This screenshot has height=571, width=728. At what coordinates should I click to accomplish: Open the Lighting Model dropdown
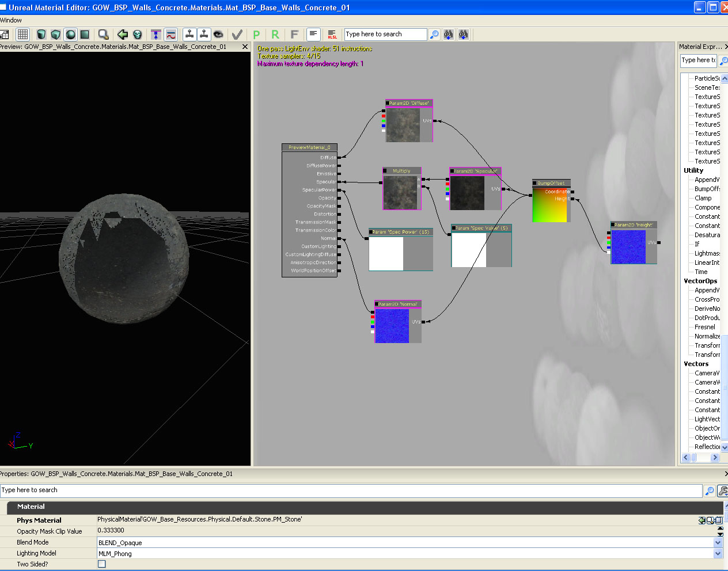pyautogui.click(x=718, y=553)
